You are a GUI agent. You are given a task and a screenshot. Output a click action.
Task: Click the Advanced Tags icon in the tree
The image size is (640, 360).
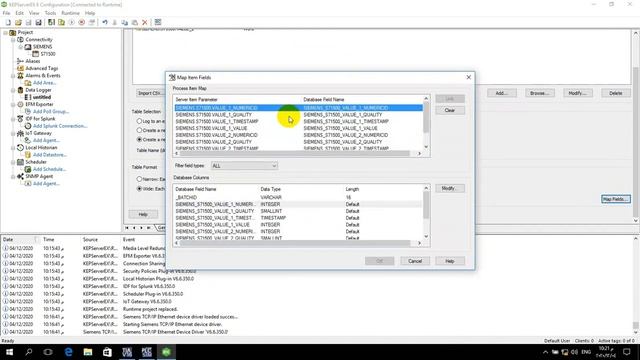pos(20,68)
